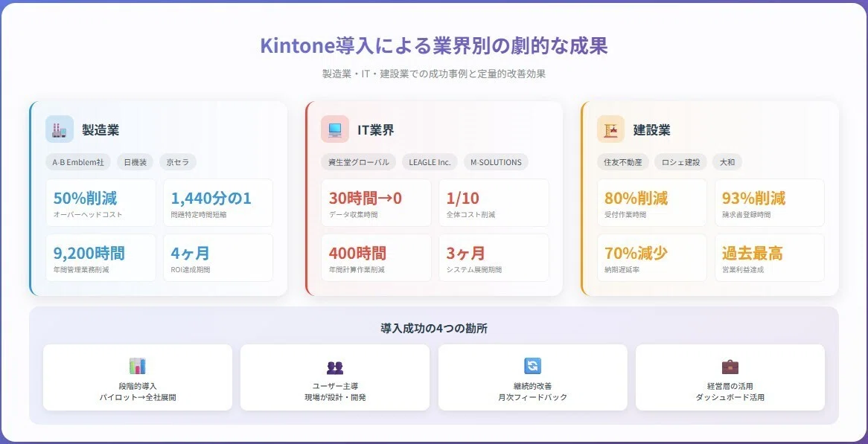Click the 93%削減 請求書登録時間 card
Image resolution: width=868 pixels, height=444 pixels.
pyautogui.click(x=770, y=202)
